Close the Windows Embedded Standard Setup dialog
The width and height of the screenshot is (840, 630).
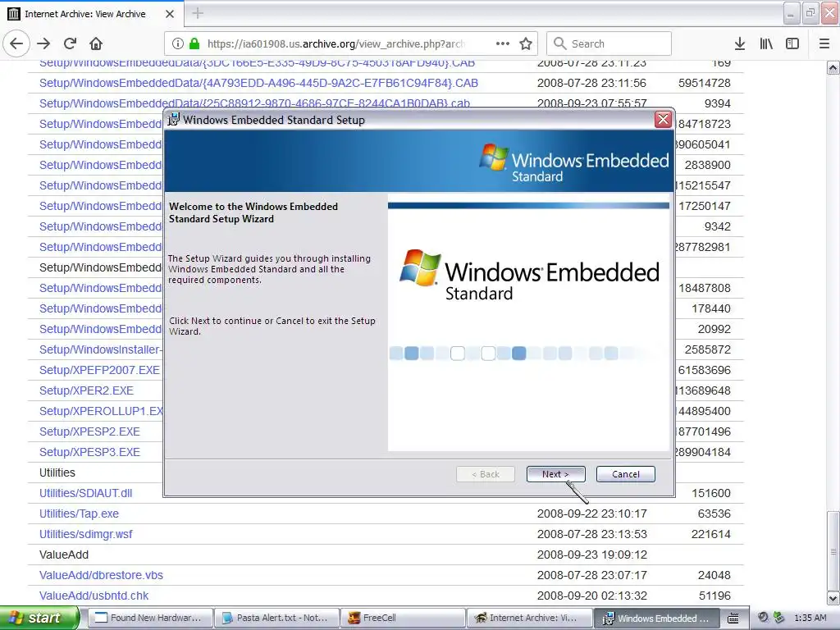point(663,120)
